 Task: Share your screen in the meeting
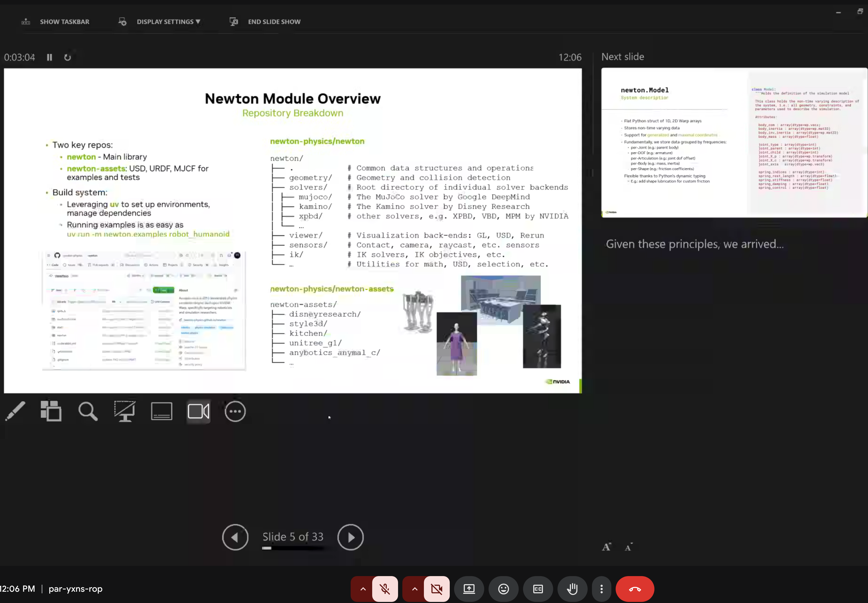pos(469,589)
